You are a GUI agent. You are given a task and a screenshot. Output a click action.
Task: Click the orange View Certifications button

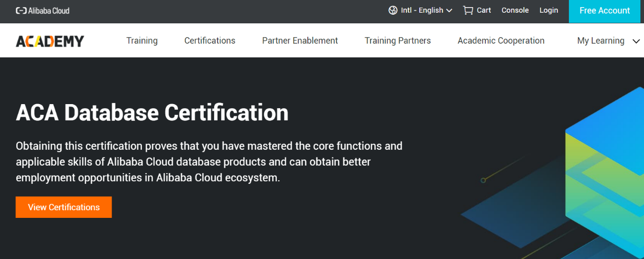64,207
